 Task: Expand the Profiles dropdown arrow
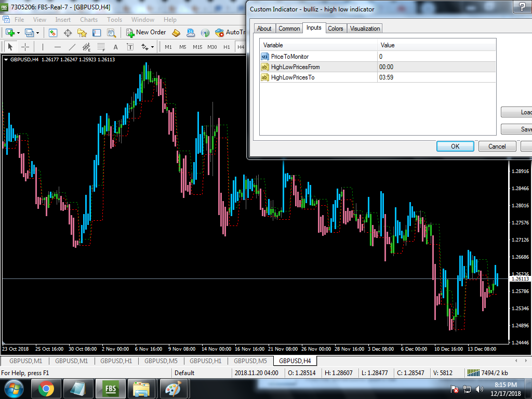coord(37,33)
